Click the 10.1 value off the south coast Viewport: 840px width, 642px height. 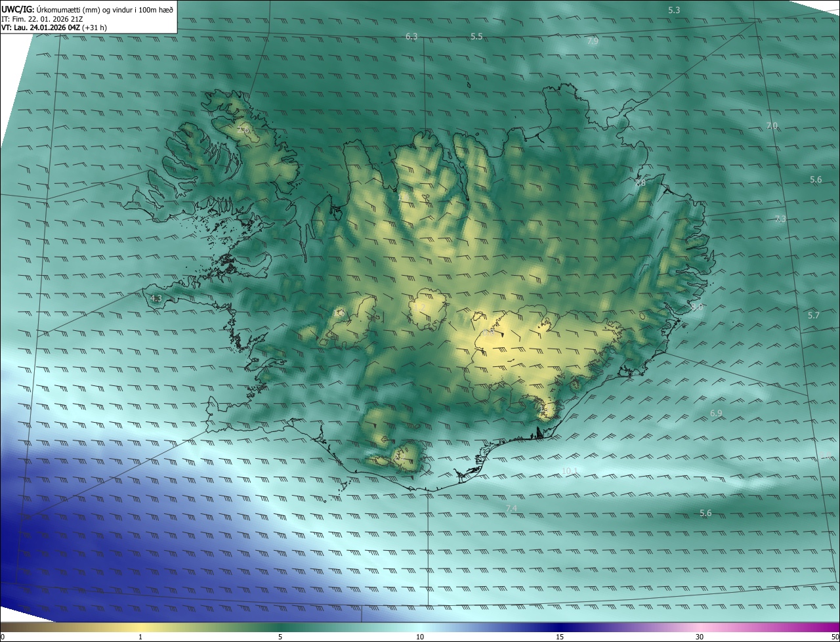(x=570, y=471)
